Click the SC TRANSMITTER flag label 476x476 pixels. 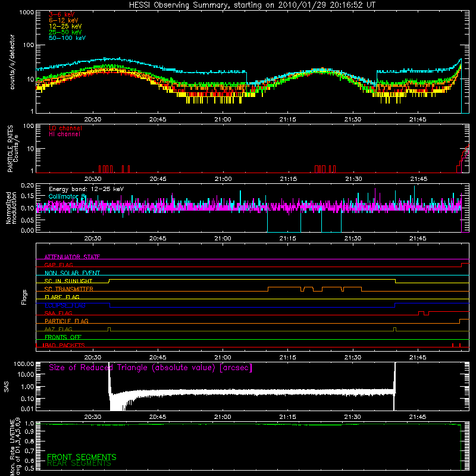(68, 289)
